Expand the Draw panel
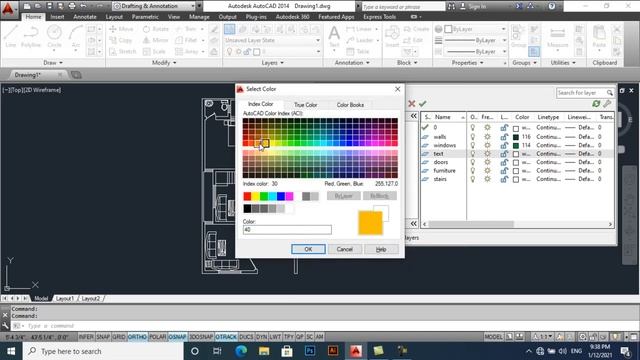 pos(53,63)
